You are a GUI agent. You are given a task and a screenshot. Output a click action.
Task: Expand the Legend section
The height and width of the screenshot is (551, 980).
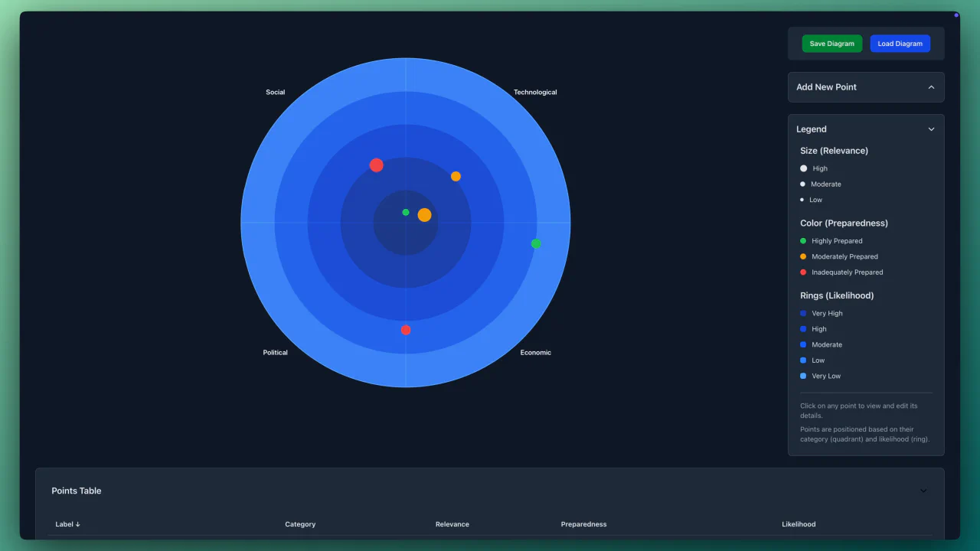[x=931, y=129]
